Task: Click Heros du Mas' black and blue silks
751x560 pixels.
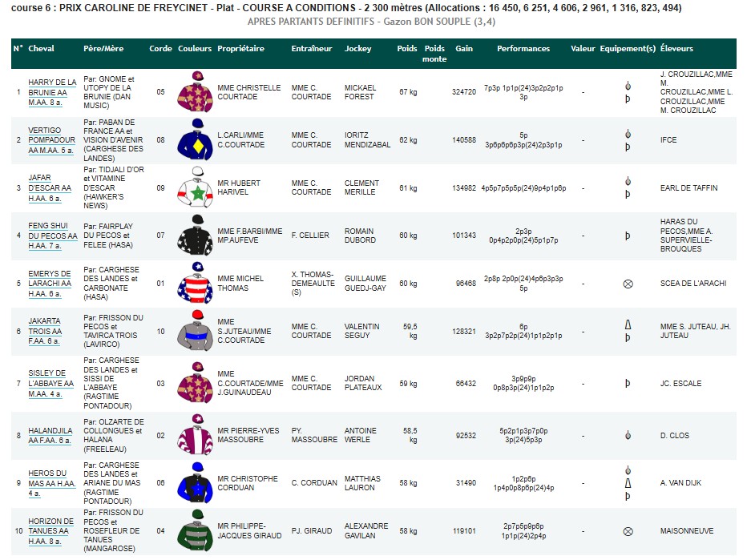Action: [195, 483]
